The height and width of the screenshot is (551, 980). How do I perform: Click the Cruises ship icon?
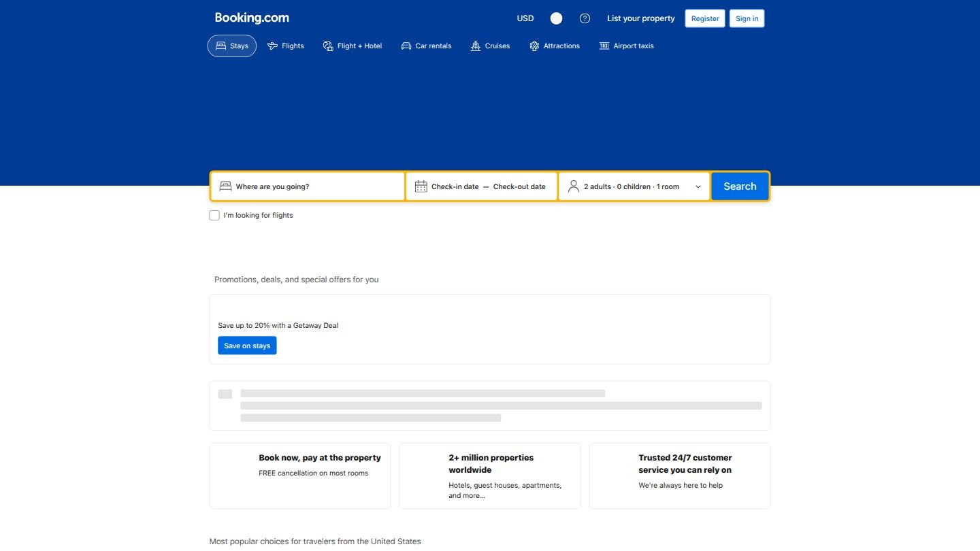pos(474,46)
